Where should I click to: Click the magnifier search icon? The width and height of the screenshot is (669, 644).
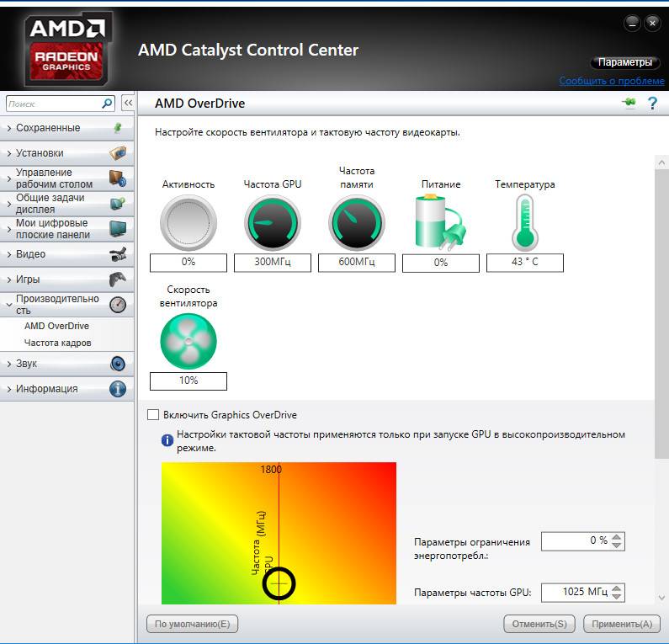coord(107,104)
